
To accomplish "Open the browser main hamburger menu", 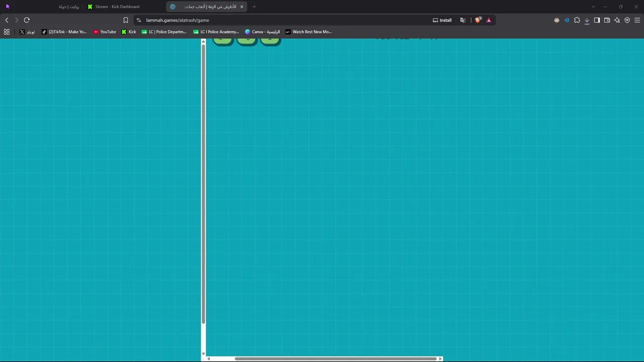I will [x=637, y=20].
